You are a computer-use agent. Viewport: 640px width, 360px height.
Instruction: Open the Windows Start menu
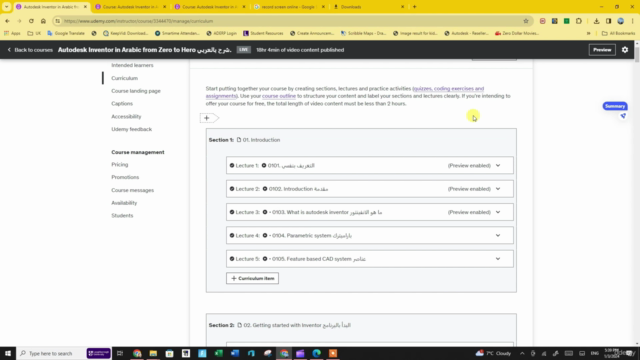(8, 353)
